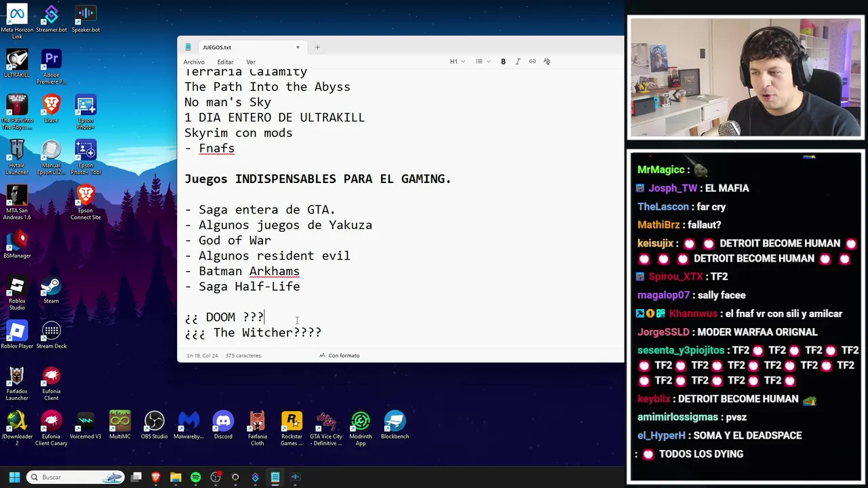Click the '375 caracteres' status entry
This screenshot has width=868, height=488.
click(x=243, y=355)
